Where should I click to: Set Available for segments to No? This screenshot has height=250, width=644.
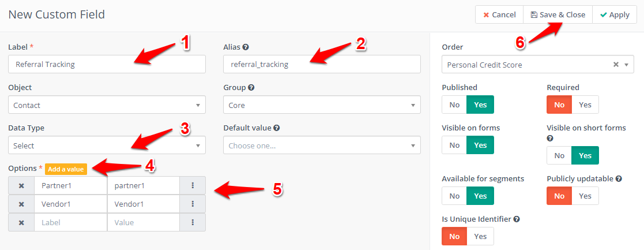point(454,196)
